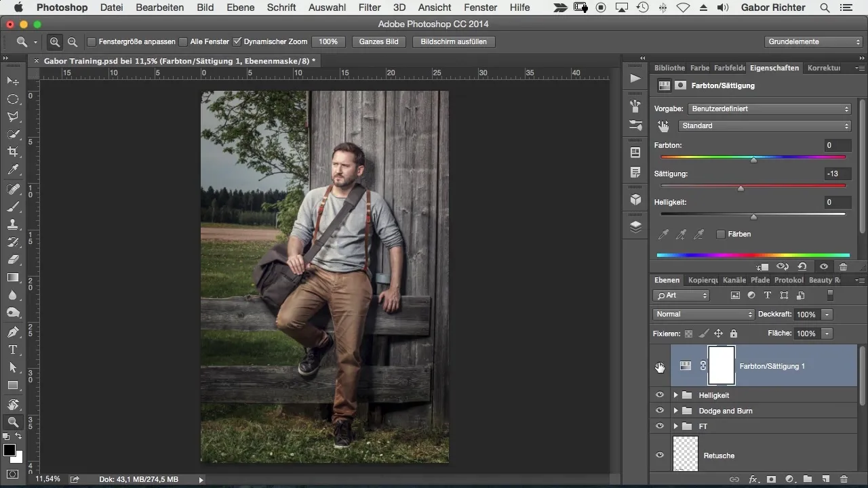Open the Filter menu
The width and height of the screenshot is (868, 488).
370,7
